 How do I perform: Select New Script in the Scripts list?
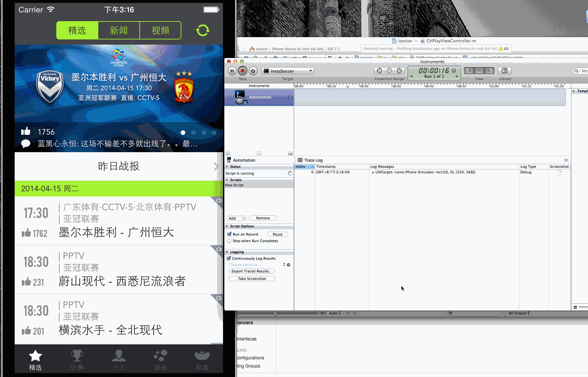pyautogui.click(x=234, y=185)
